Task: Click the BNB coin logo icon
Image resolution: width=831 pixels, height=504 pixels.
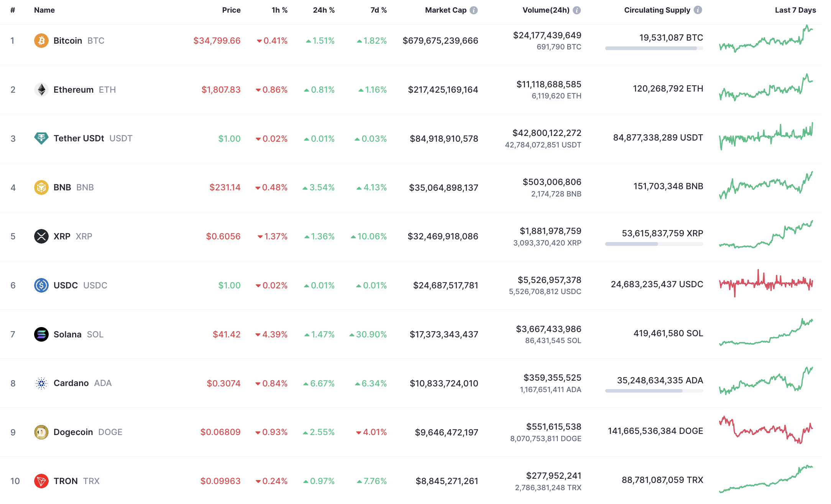Action: click(x=41, y=187)
